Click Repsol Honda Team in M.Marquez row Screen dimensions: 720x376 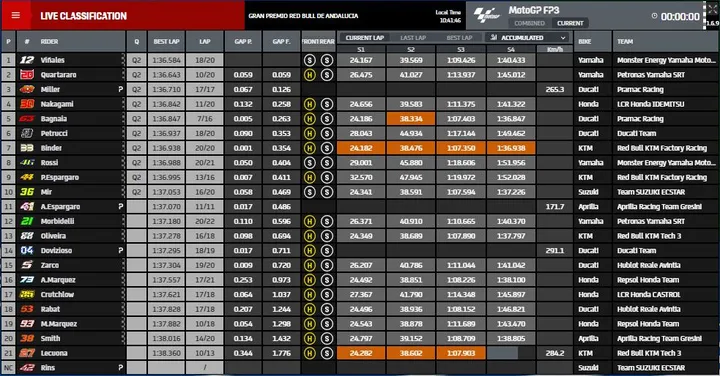point(648,324)
